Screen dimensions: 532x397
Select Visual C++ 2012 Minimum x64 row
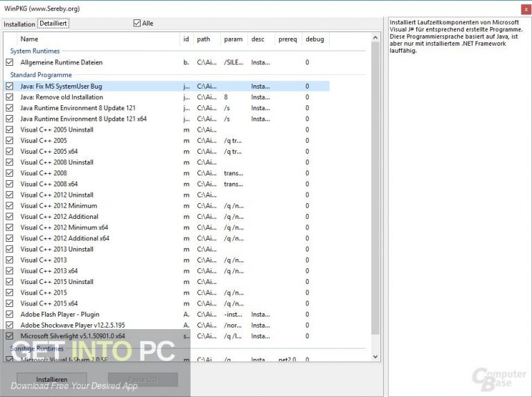(166, 227)
